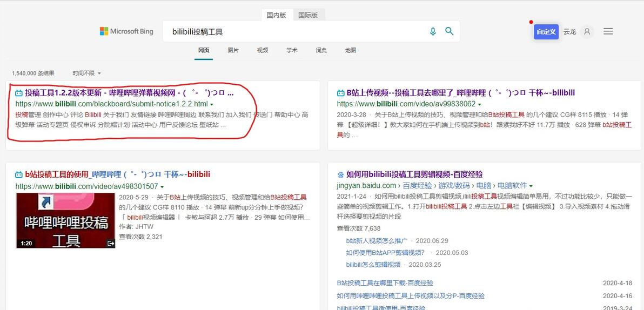Switch to 国际版 search tab
Screen dimensions: 644x310
pos(308,15)
